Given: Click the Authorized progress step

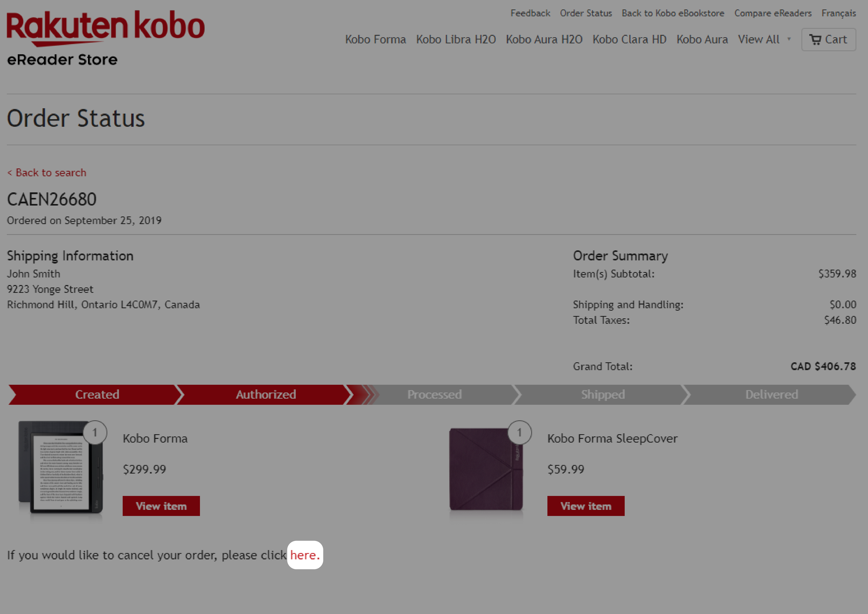Looking at the screenshot, I should pyautogui.click(x=266, y=395).
